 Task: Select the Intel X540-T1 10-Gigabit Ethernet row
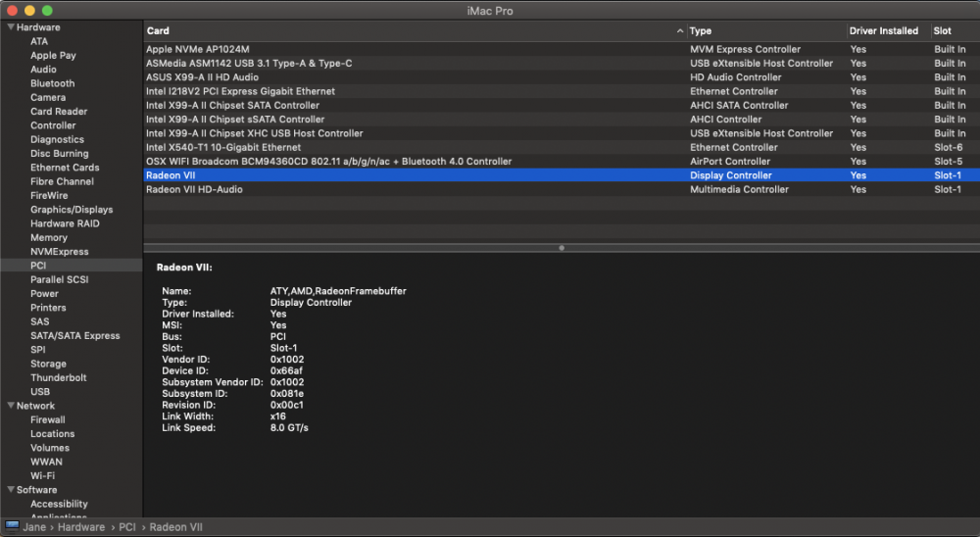(562, 147)
